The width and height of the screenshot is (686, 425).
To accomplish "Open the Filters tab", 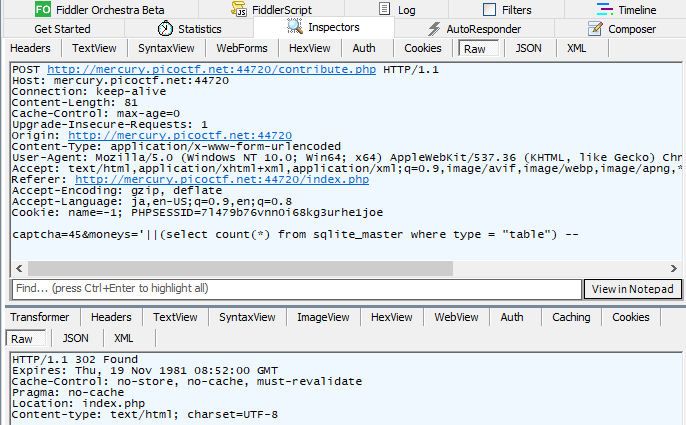I will pos(507,9).
